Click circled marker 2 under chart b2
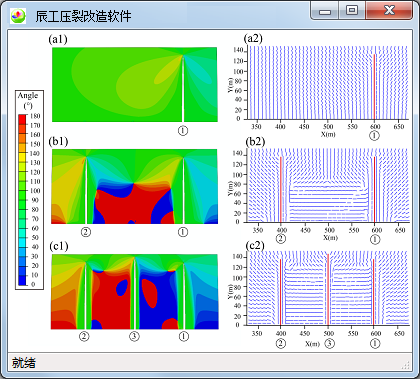420x380 pixels. (x=281, y=239)
